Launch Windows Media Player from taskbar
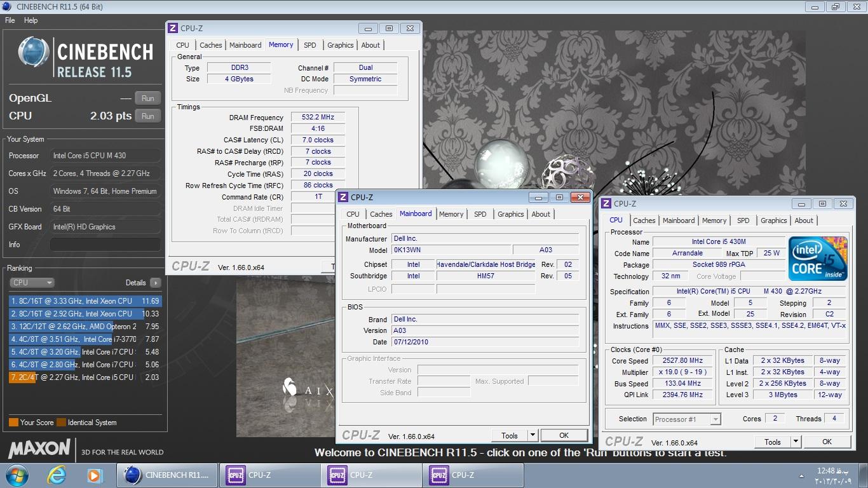Screen dimensions: 868x488 pyautogui.click(x=94, y=475)
